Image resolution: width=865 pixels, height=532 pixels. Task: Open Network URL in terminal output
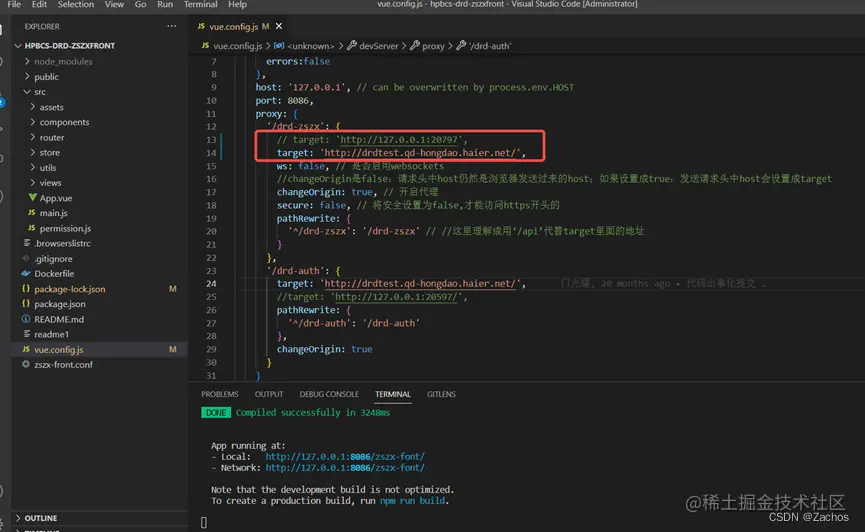(345, 468)
